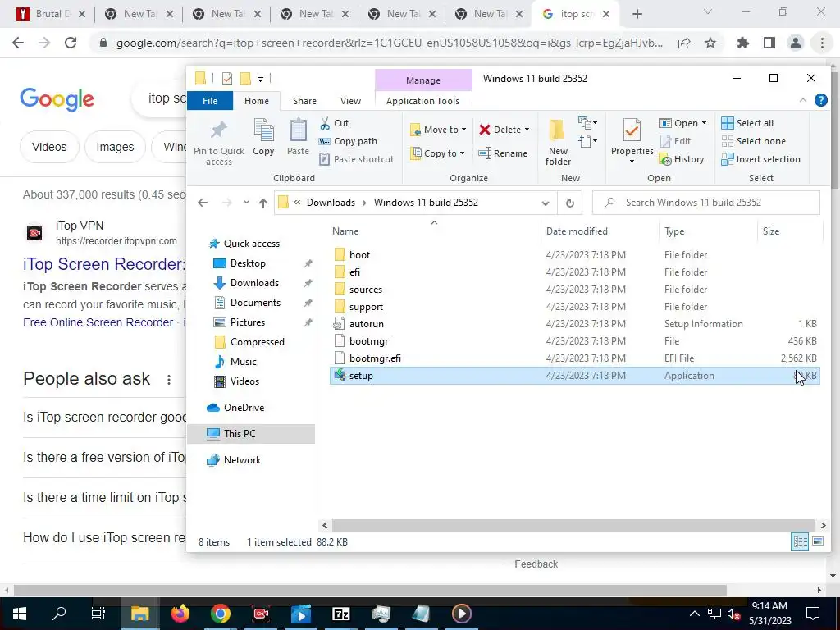Open the Application Tools tab
Image resolution: width=840 pixels, height=630 pixels.
click(422, 101)
